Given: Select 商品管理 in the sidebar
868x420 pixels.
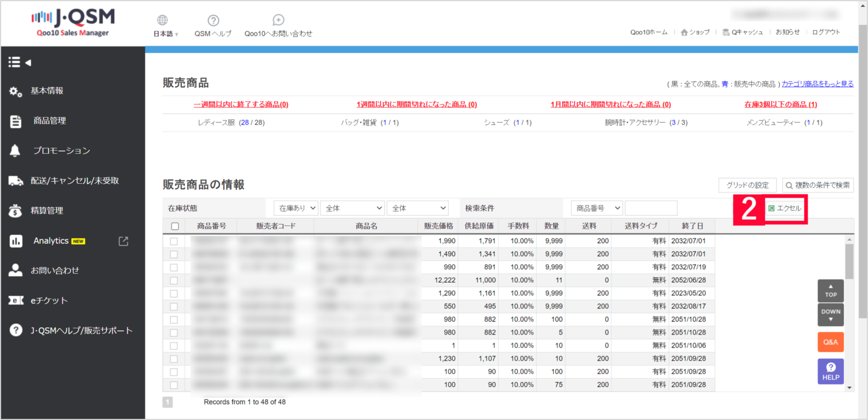Looking at the screenshot, I should pyautogui.click(x=51, y=120).
